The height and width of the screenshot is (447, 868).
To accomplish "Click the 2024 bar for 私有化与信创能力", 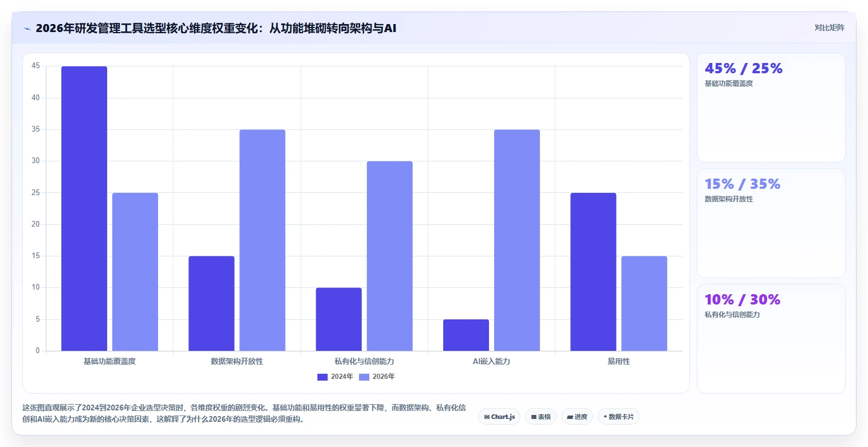I will pos(338,319).
